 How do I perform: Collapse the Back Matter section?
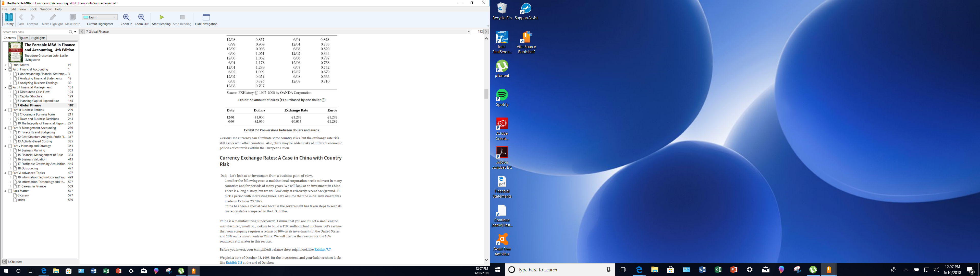pos(5,191)
